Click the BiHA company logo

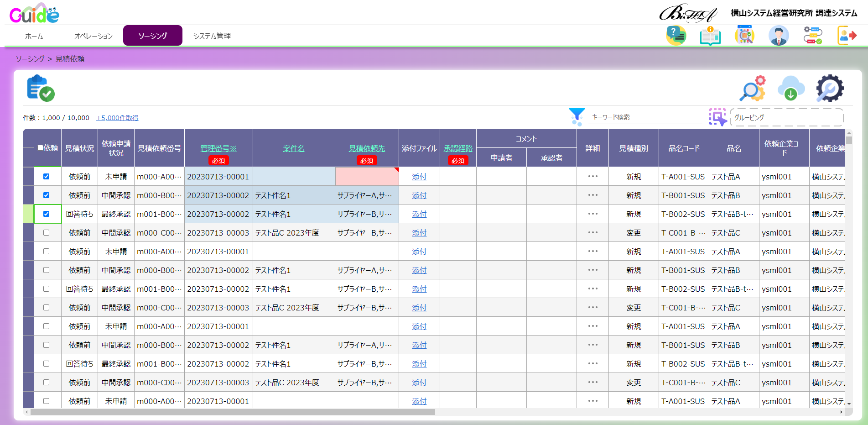coord(688,13)
